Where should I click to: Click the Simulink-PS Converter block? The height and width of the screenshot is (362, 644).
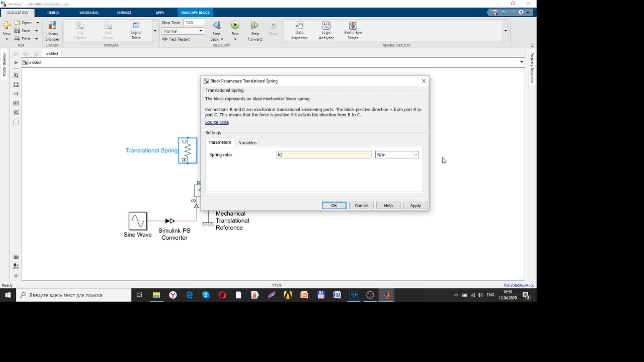(x=170, y=221)
